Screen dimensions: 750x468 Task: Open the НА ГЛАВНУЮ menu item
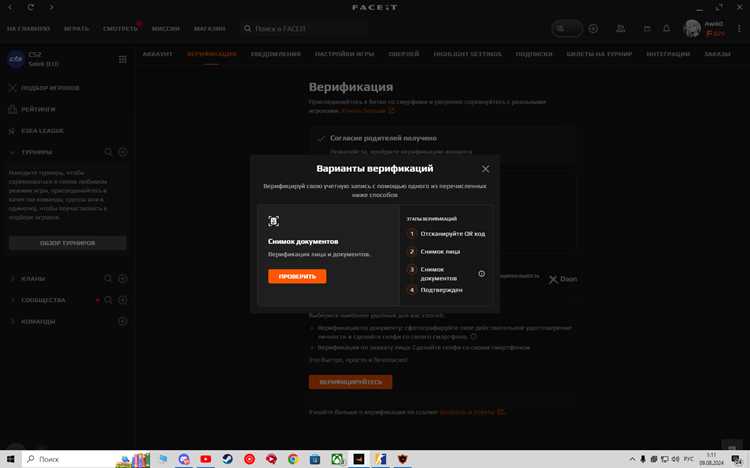click(x=28, y=29)
